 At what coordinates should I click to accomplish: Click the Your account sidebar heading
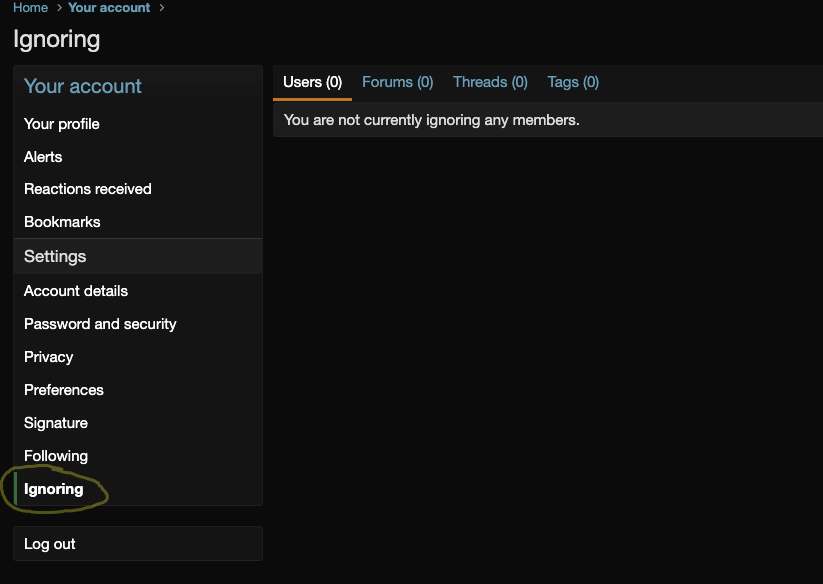[83, 86]
